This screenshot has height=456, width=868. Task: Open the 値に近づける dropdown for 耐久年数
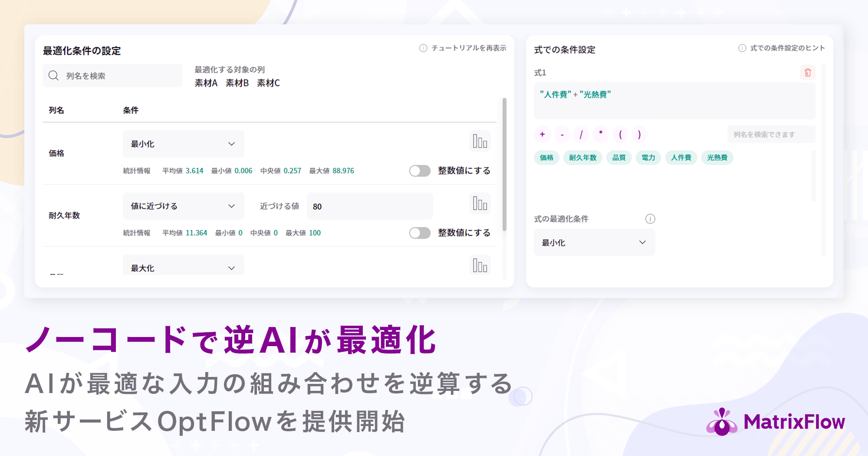(183, 206)
